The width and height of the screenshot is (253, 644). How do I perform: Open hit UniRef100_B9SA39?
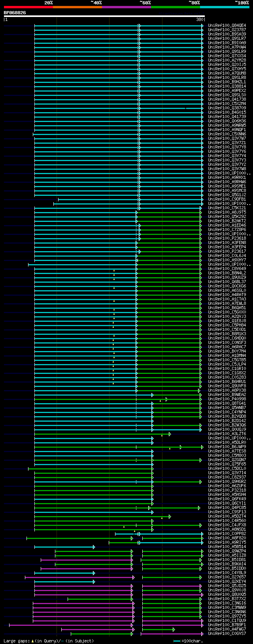click(227, 34)
